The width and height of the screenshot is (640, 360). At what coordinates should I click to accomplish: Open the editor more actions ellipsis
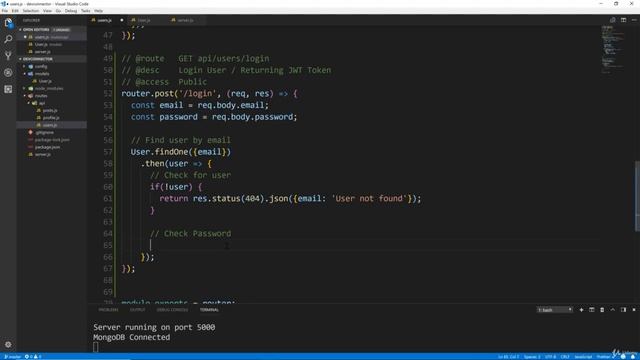pos(634,20)
